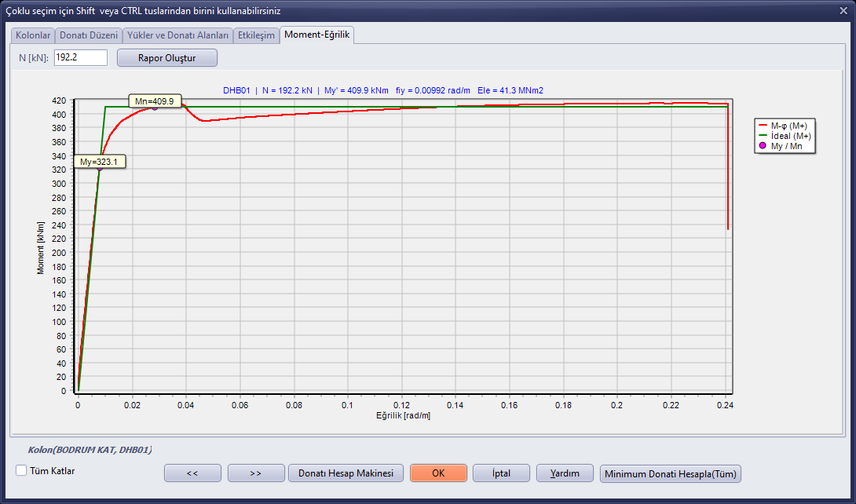Cancel with the İptal button

[501, 473]
